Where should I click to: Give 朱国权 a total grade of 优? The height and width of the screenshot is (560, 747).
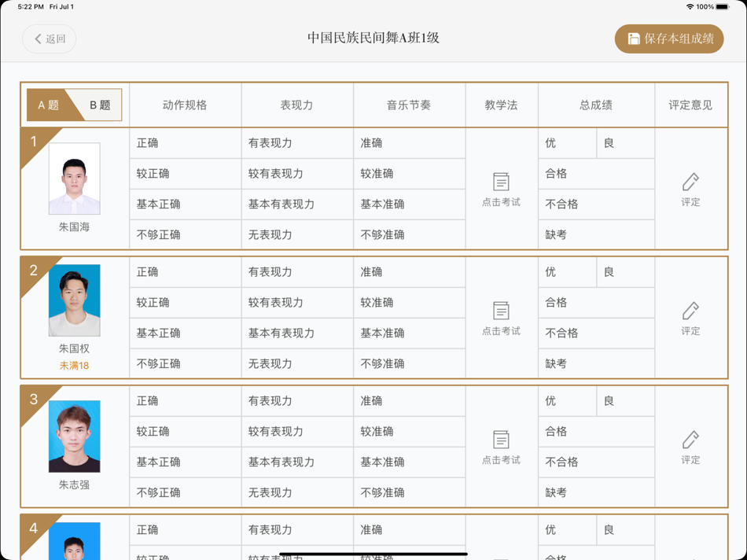(x=567, y=272)
